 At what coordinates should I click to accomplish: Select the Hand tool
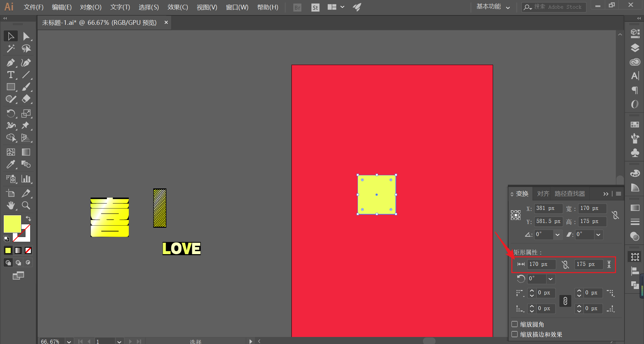pyautogui.click(x=11, y=205)
